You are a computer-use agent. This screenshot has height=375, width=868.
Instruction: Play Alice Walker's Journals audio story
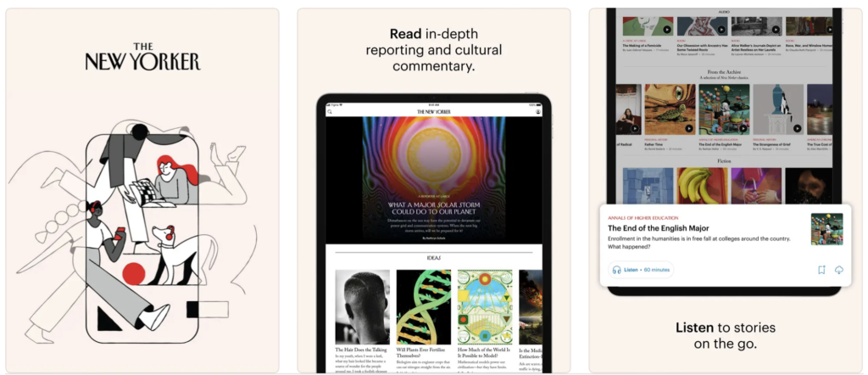(775, 30)
